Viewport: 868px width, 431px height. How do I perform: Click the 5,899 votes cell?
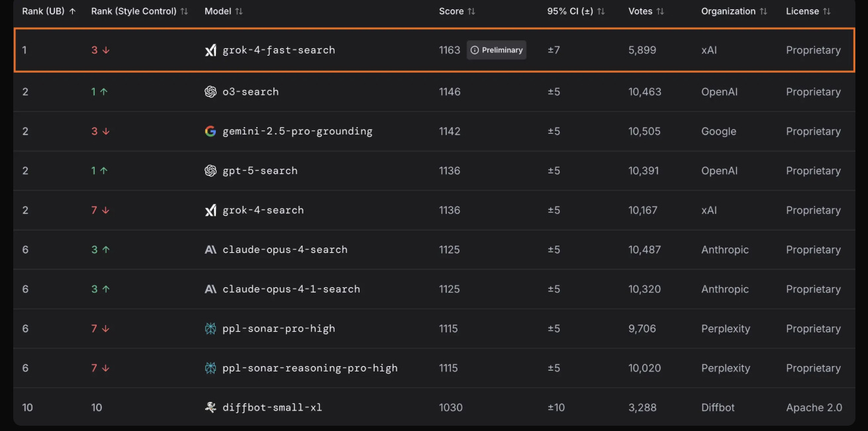642,50
